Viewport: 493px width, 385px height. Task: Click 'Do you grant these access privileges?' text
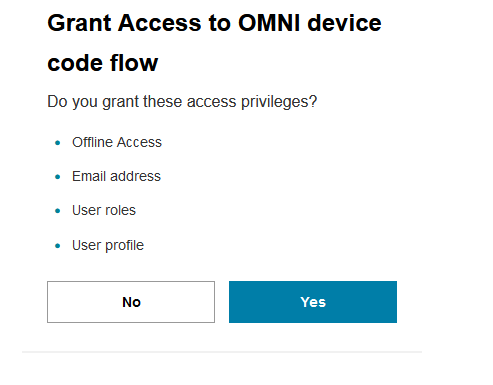click(182, 102)
